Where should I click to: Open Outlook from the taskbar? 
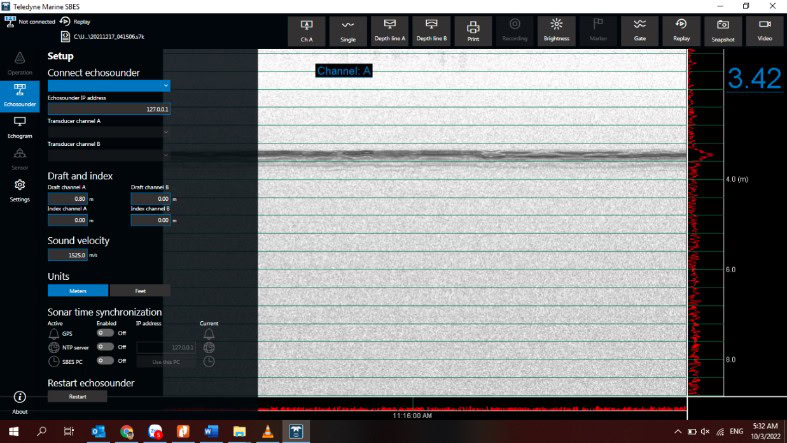98,431
